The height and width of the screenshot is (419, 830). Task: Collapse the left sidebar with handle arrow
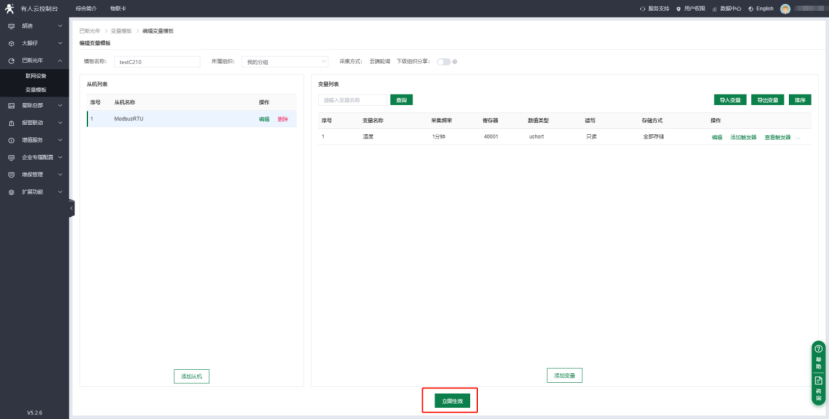(71, 209)
